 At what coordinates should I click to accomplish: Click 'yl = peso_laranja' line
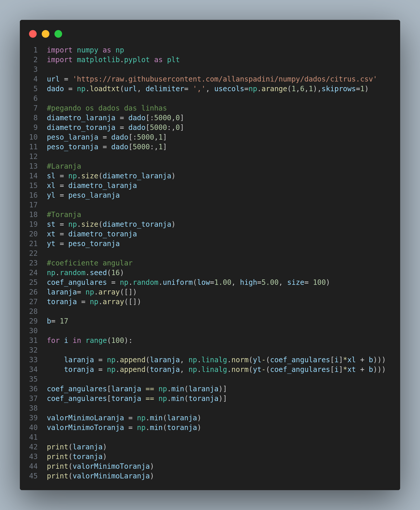tap(83, 195)
